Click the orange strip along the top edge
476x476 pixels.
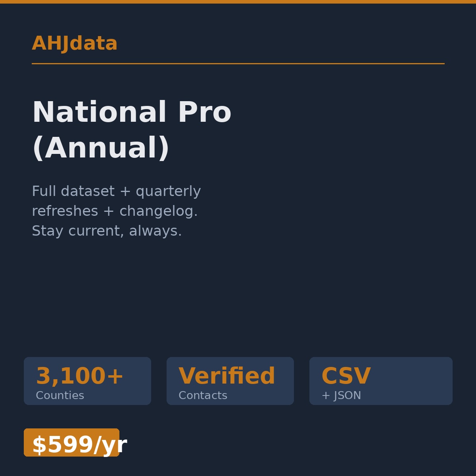(x=238, y=2)
